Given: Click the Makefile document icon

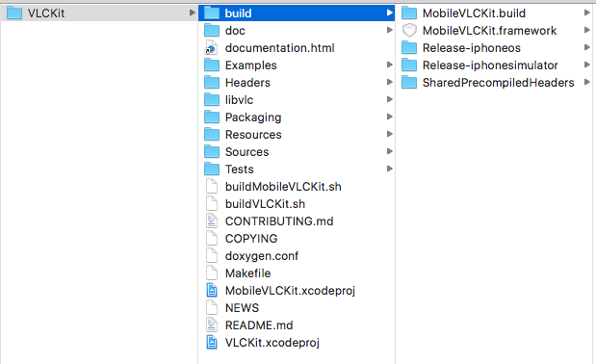Looking at the screenshot, I should (x=212, y=273).
